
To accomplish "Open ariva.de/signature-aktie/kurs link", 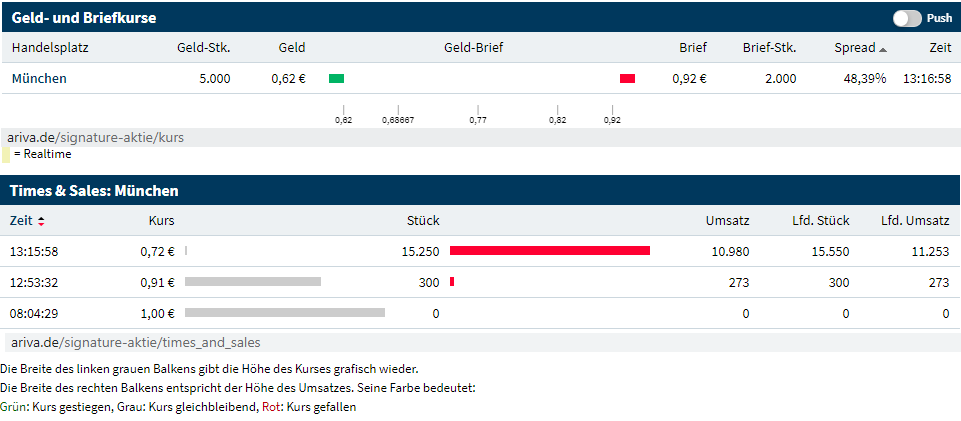I will pyautogui.click(x=95, y=137).
